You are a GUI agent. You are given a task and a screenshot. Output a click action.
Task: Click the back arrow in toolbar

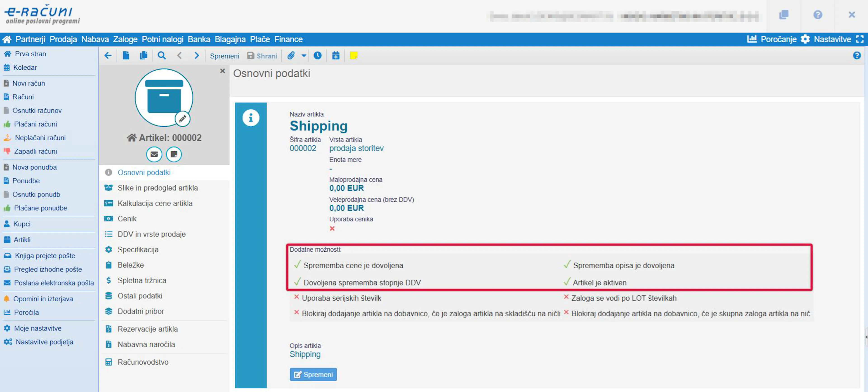[108, 56]
